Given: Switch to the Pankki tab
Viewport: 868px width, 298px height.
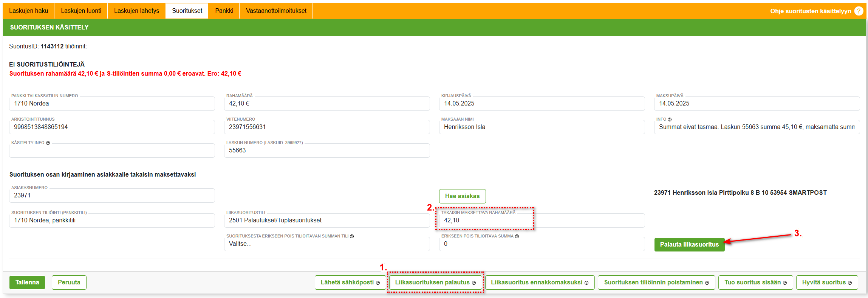Looking at the screenshot, I should click(224, 11).
